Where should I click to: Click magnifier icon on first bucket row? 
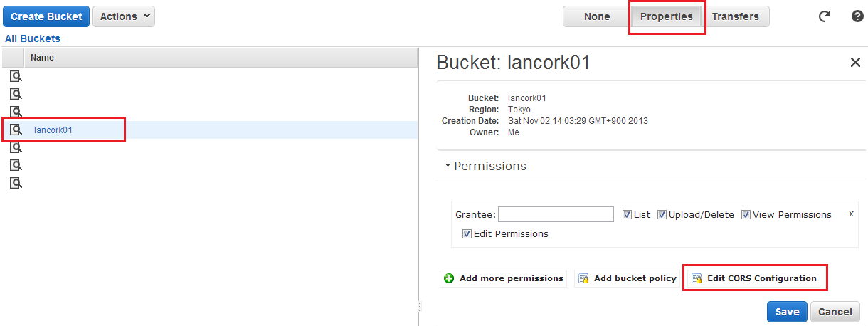pos(16,76)
